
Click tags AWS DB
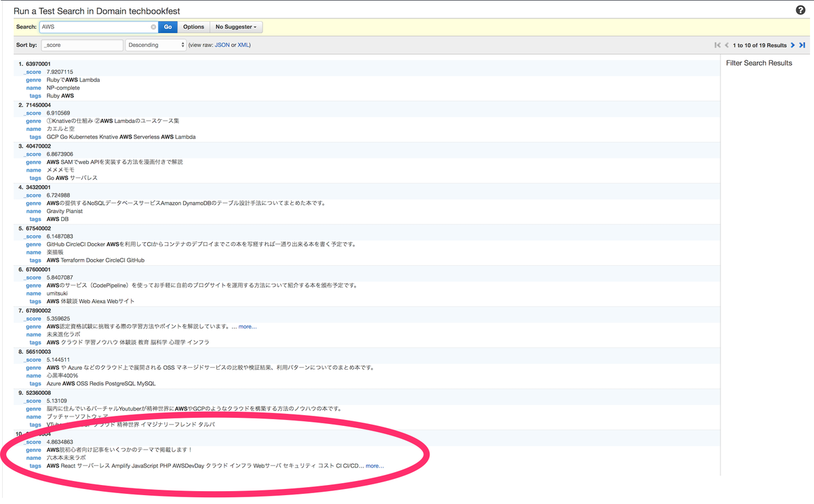pos(58,219)
